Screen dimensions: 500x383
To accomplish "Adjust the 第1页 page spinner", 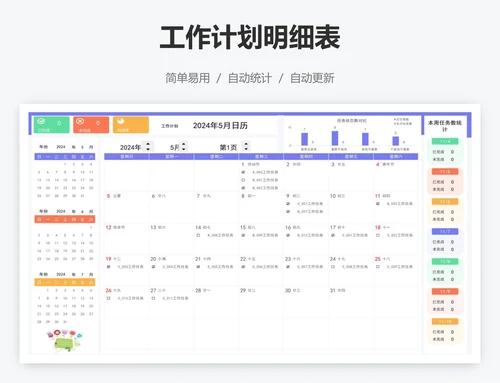I will click(246, 146).
